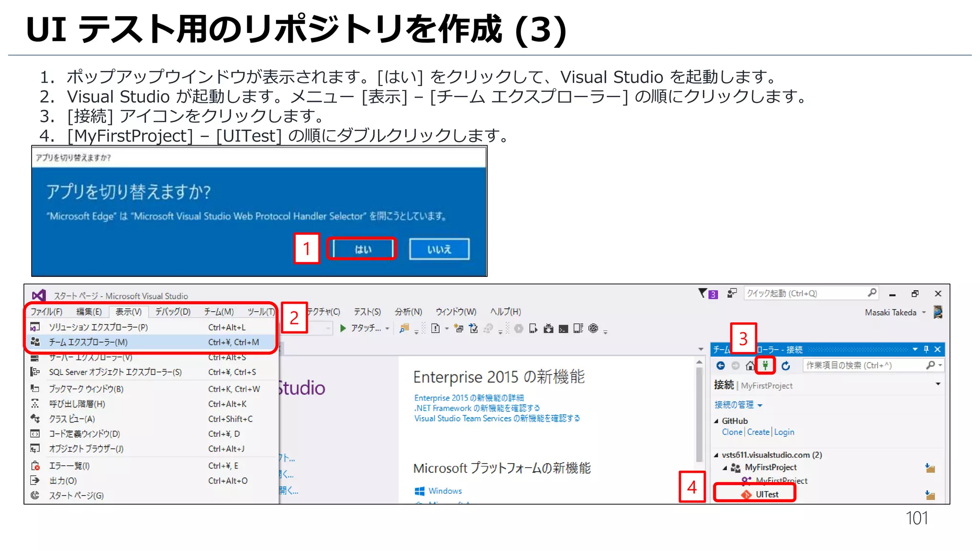Image resolution: width=980 pixels, height=551 pixels.
Task: Open Team Explorer window position dropdown
Action: 915,349
